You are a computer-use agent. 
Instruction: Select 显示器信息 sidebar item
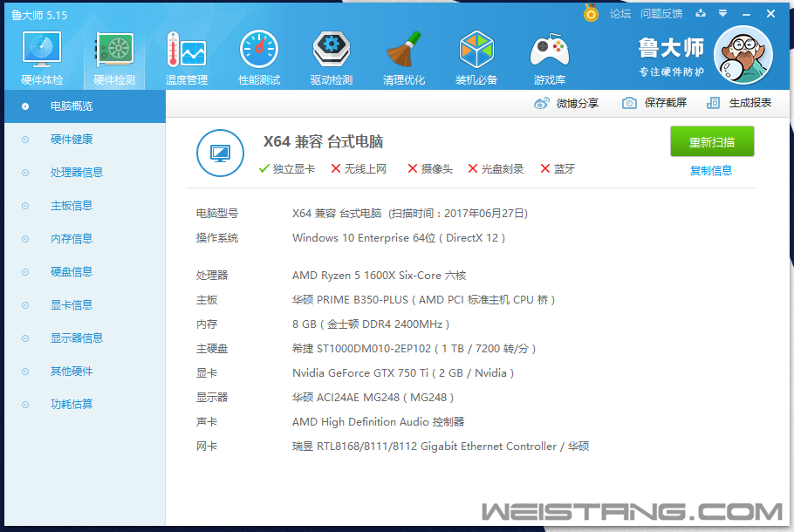[86, 338]
